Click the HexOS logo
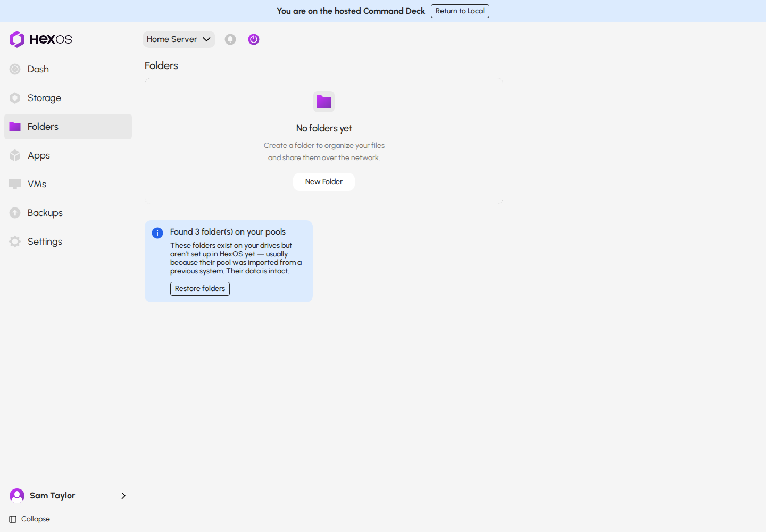 pos(40,39)
